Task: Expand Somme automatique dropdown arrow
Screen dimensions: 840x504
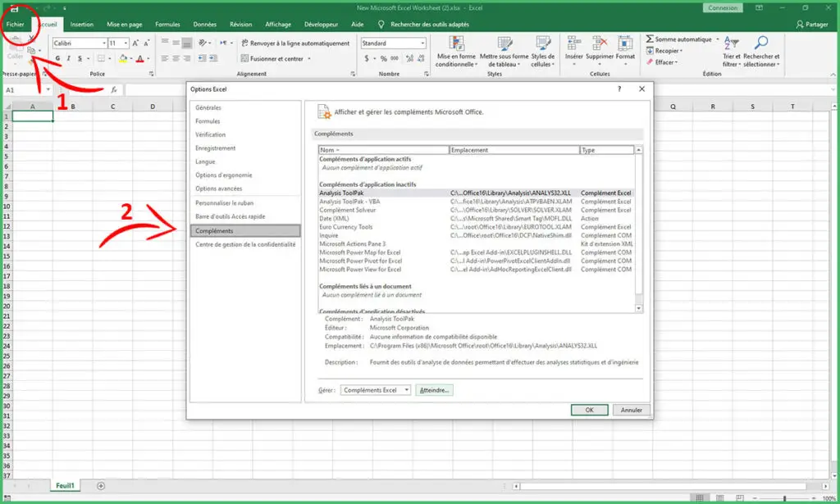Action: tap(717, 39)
